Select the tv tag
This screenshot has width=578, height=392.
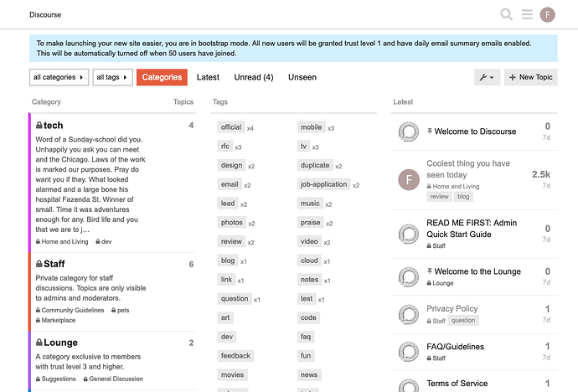(x=303, y=147)
